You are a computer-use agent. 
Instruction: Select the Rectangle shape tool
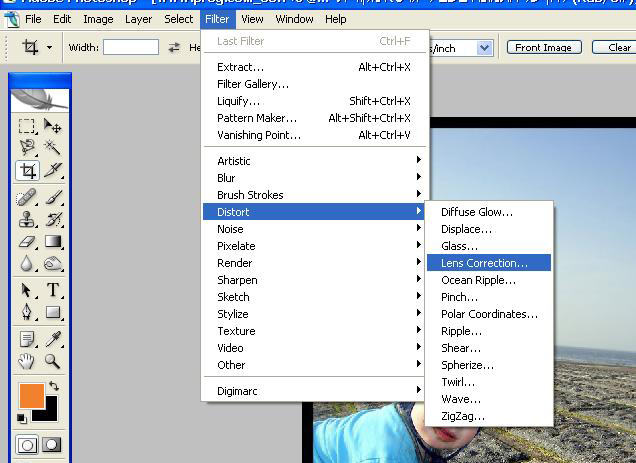tap(53, 312)
